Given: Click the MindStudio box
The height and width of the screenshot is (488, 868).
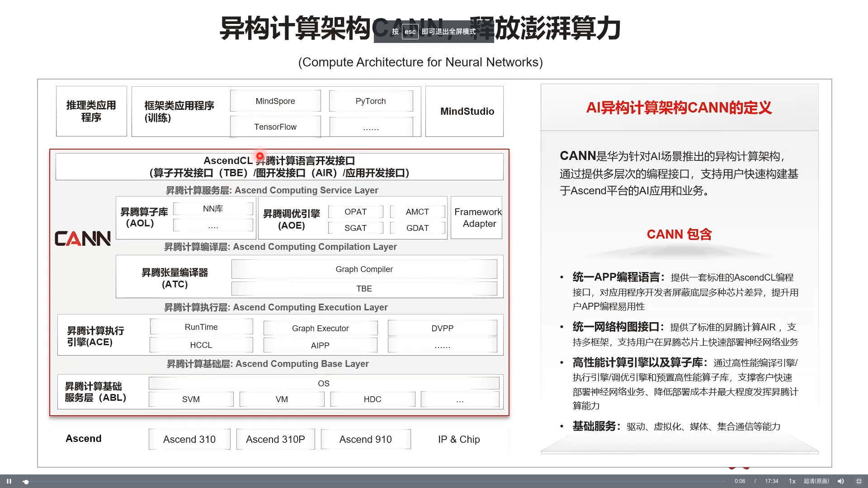Looking at the screenshot, I should coord(464,111).
